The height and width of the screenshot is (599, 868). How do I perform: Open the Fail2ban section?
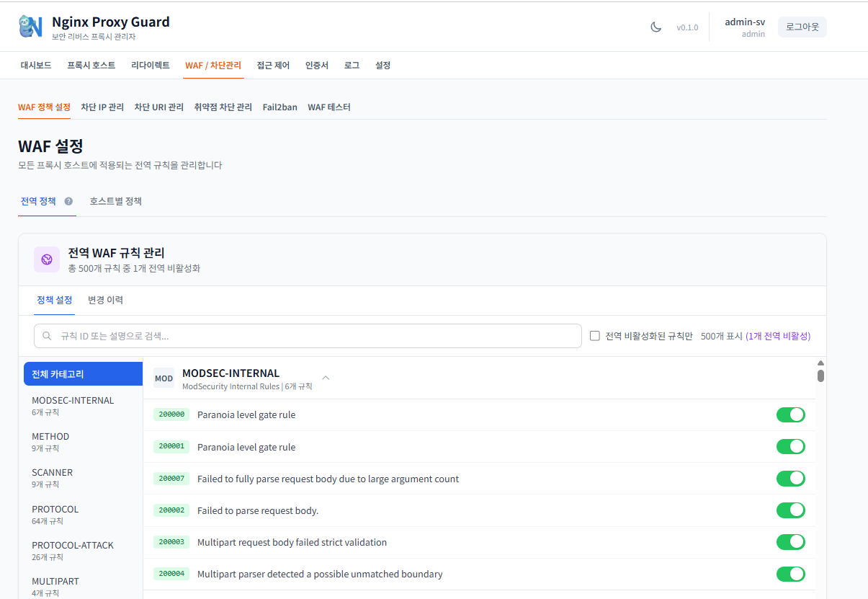pos(279,107)
